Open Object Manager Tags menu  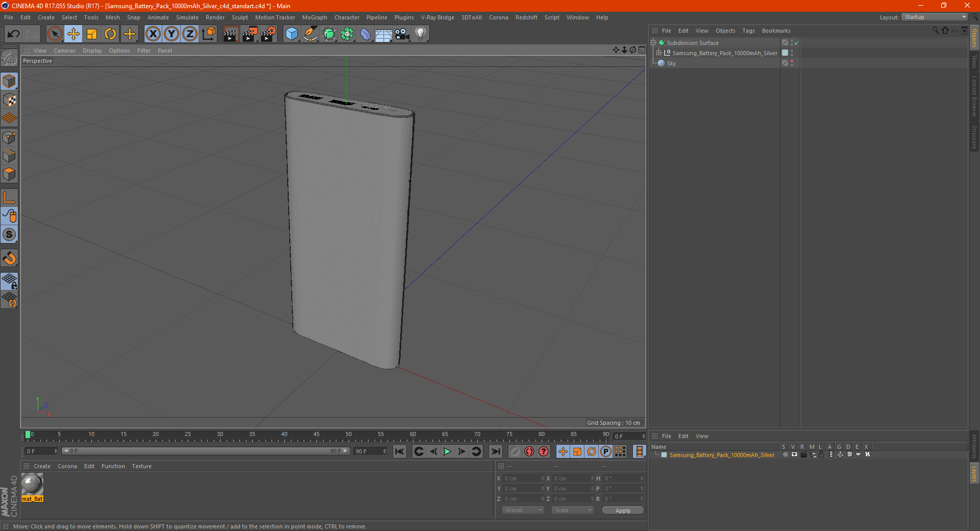(x=748, y=31)
